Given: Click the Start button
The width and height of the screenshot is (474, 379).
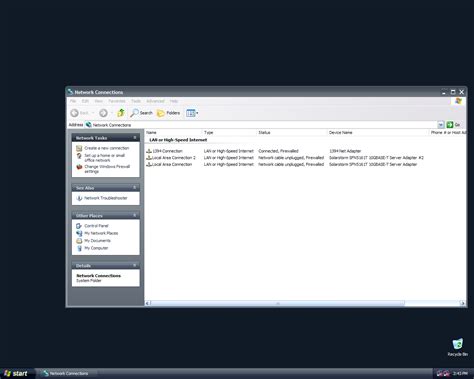Looking at the screenshot, I should (x=17, y=373).
